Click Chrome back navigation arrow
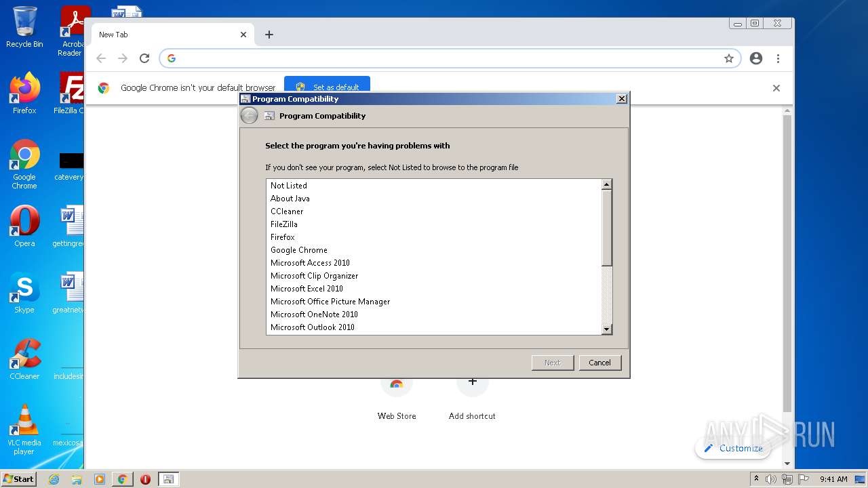The height and width of the screenshot is (488, 868). [x=101, y=58]
